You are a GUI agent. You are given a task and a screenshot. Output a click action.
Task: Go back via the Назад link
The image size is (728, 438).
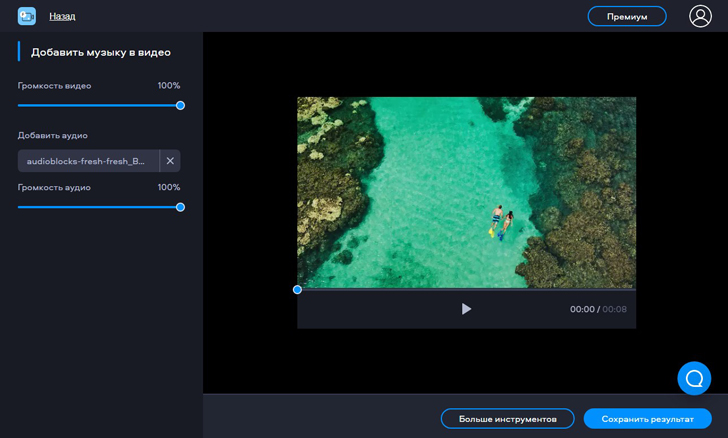pos(62,16)
